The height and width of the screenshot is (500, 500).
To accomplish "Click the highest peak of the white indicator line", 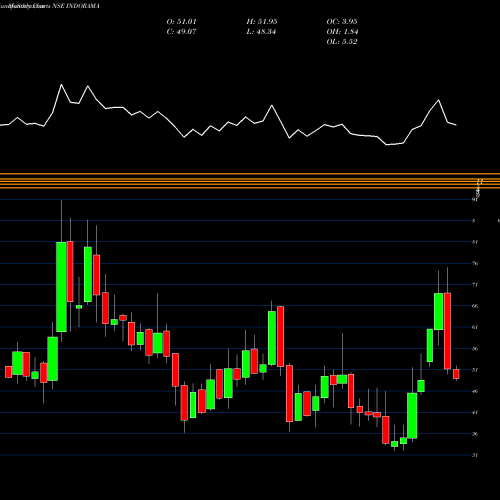I will 61,85.
